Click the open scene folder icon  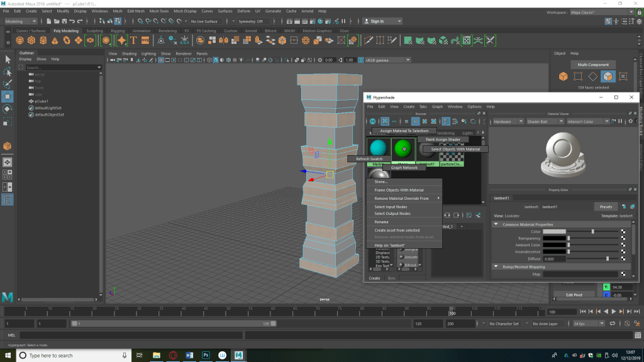click(x=57, y=21)
